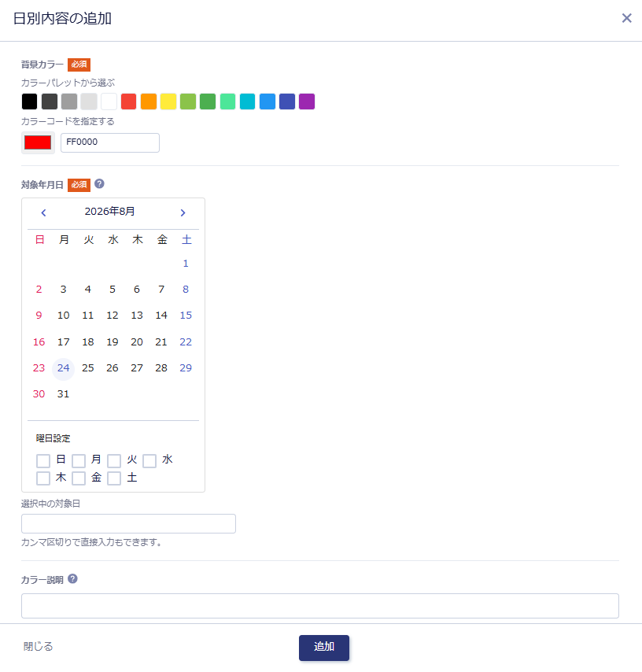Viewport: 642px width, 672px height.
Task: Open the red color picker preview box
Action: point(38,142)
